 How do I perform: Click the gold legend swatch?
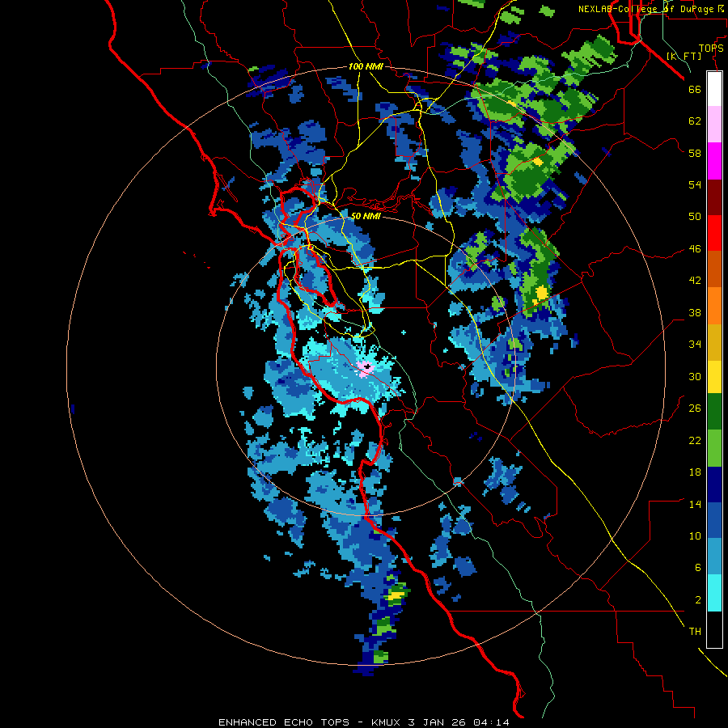click(714, 342)
